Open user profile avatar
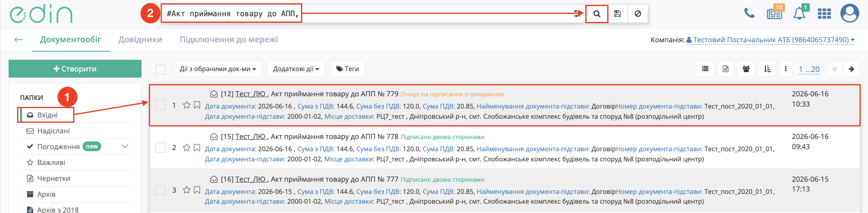The height and width of the screenshot is (213, 868). [x=850, y=13]
